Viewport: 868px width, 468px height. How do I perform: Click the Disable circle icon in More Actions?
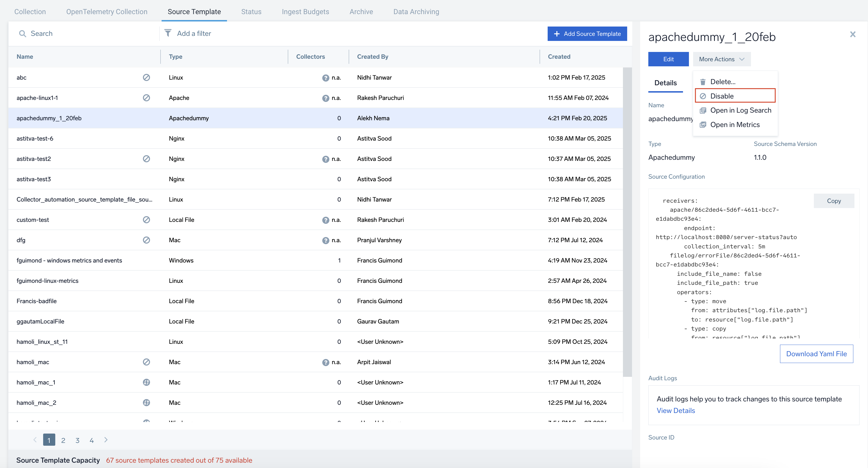(x=703, y=96)
